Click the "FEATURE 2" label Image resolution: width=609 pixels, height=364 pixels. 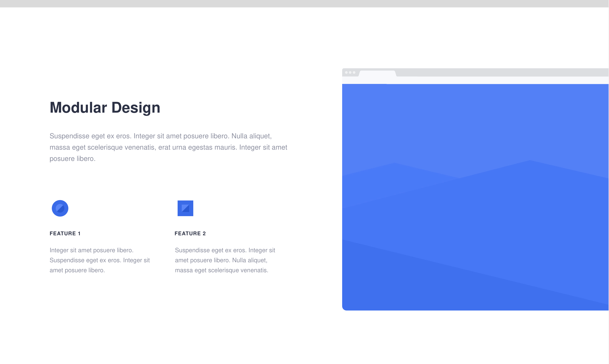pyautogui.click(x=190, y=234)
